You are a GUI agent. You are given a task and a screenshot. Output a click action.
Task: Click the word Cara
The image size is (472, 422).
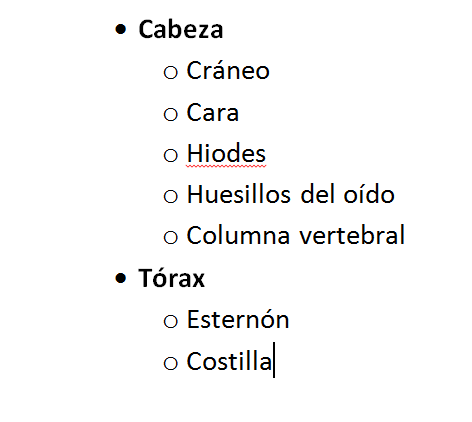[x=213, y=113]
